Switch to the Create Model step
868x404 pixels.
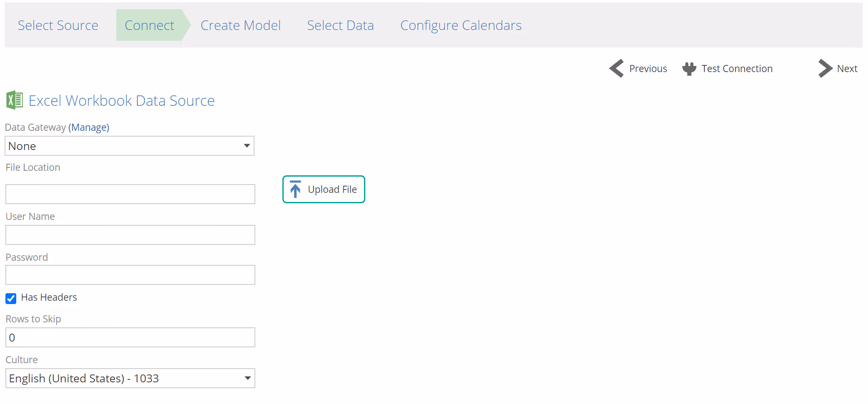click(240, 25)
